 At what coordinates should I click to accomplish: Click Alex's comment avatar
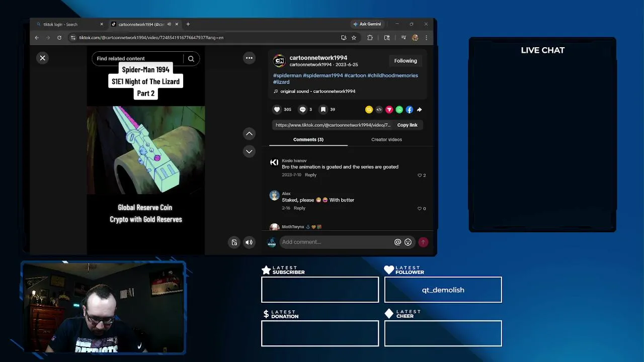[274, 196]
